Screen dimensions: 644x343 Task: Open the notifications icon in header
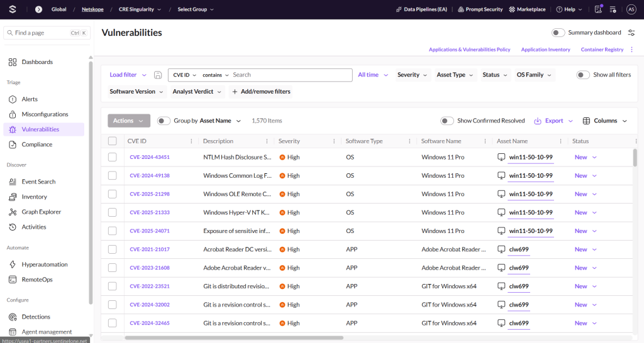coord(599,9)
